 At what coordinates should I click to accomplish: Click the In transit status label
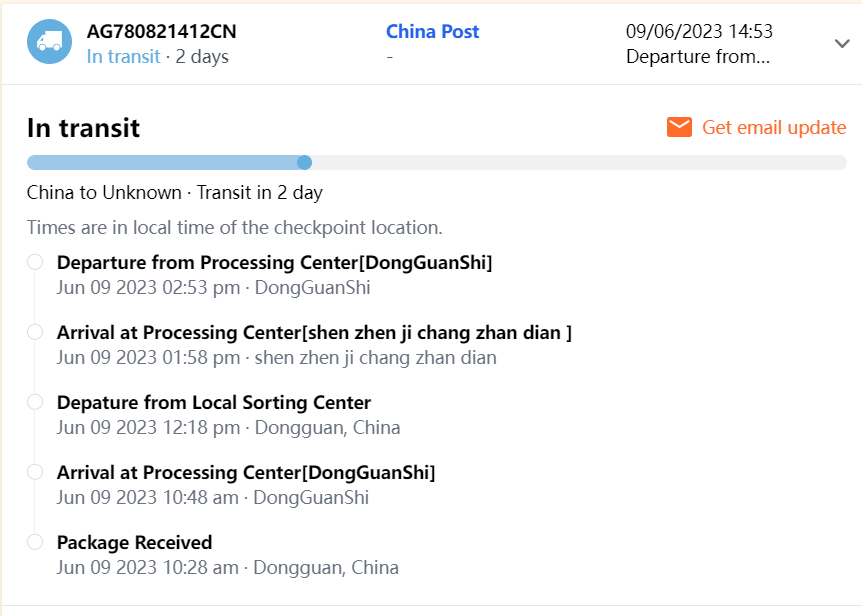123,57
